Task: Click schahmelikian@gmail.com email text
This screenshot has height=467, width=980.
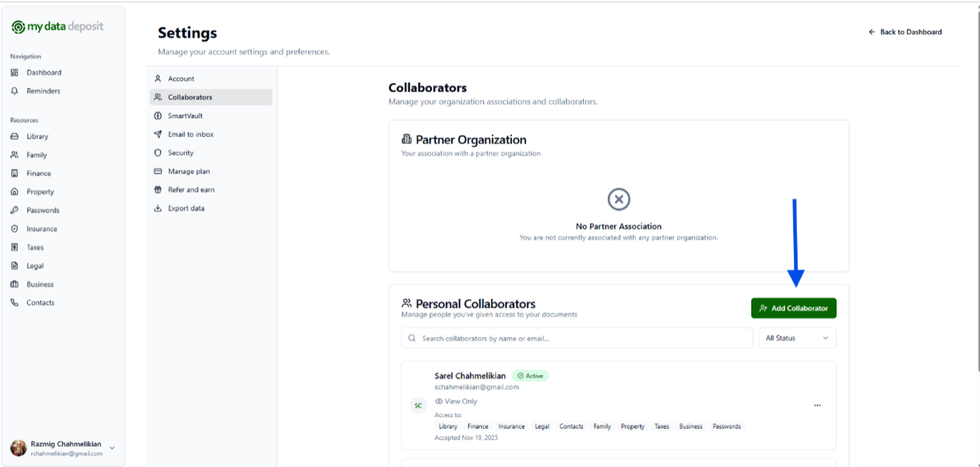Action: (x=477, y=387)
